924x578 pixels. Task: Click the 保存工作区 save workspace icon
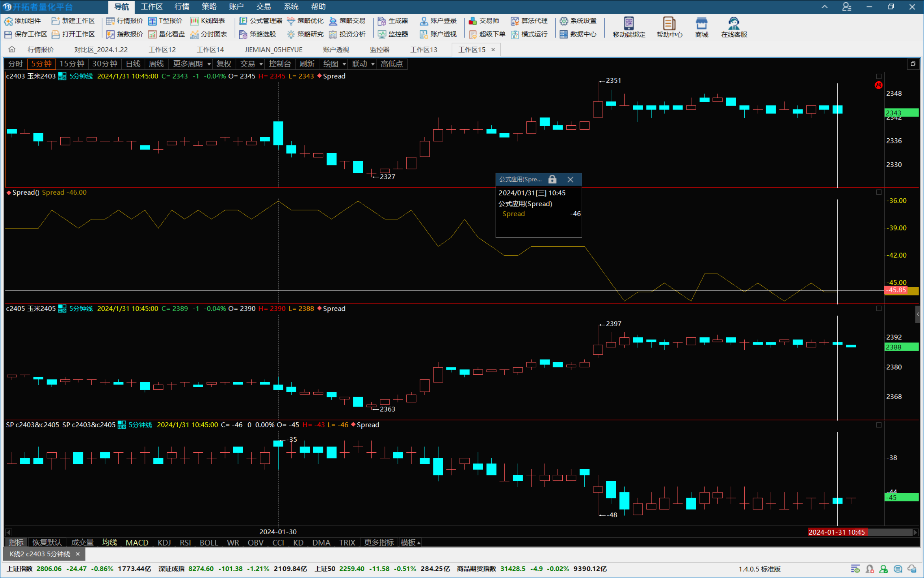pyautogui.click(x=8, y=34)
